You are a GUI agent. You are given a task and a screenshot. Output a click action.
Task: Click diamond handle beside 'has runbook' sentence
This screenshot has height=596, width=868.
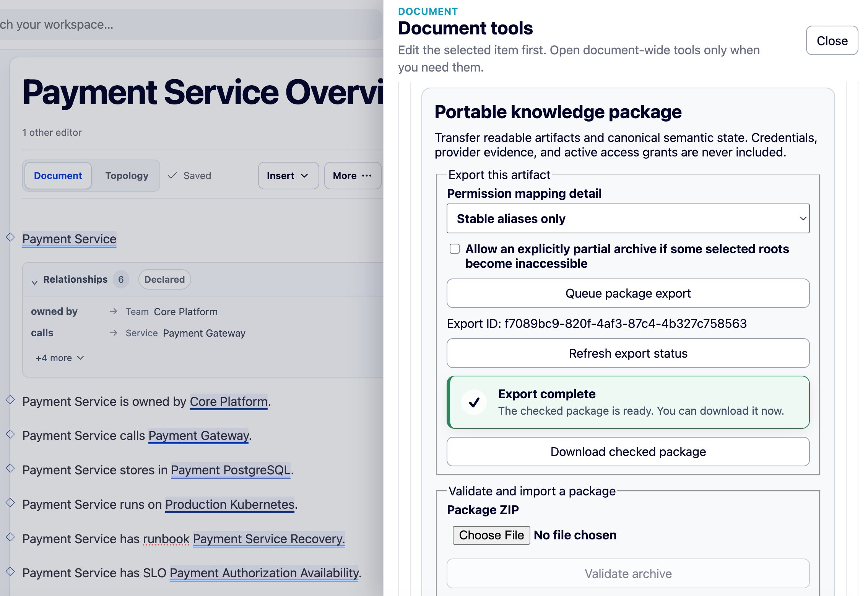point(10,537)
